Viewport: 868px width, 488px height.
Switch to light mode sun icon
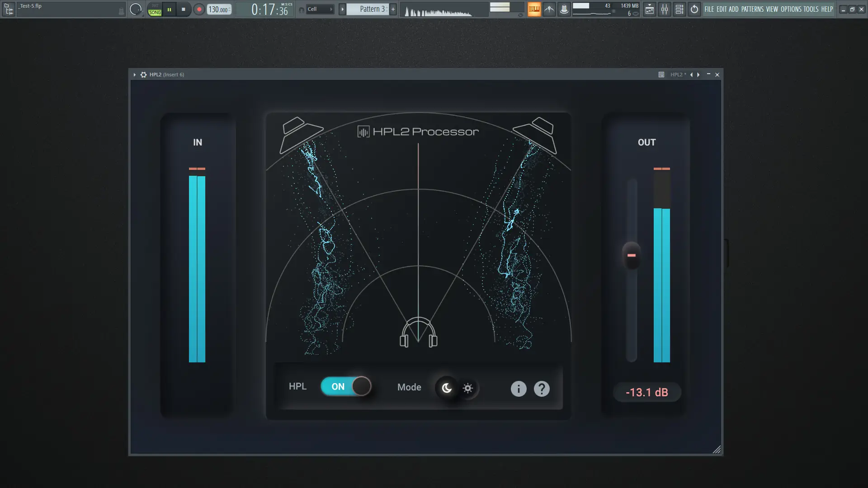coord(468,388)
